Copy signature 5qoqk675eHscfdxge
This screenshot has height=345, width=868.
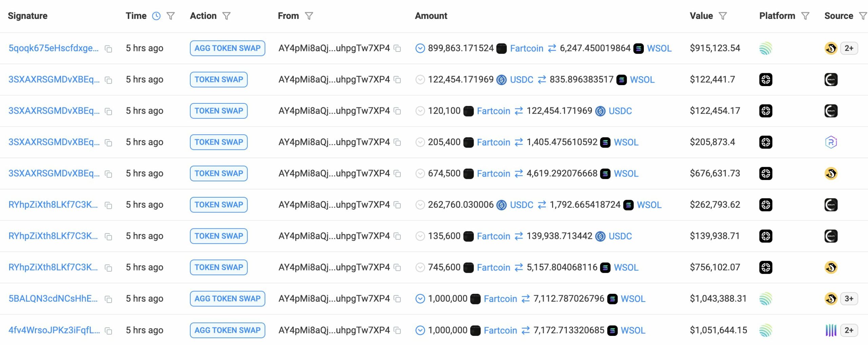(x=108, y=49)
